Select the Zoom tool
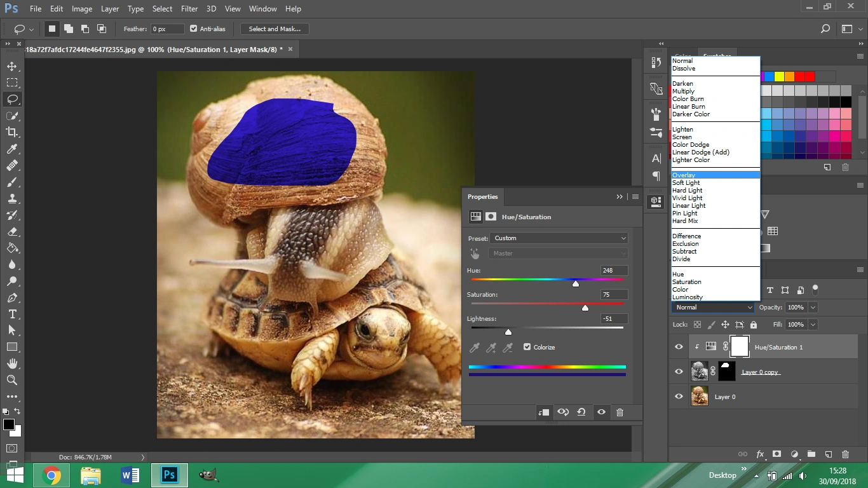 tap(12, 380)
